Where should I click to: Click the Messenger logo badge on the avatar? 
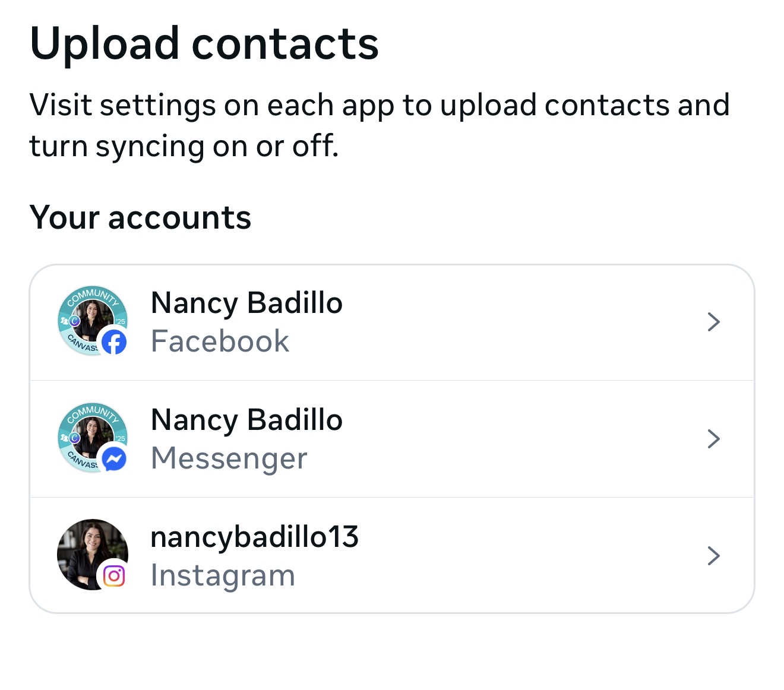pos(114,459)
